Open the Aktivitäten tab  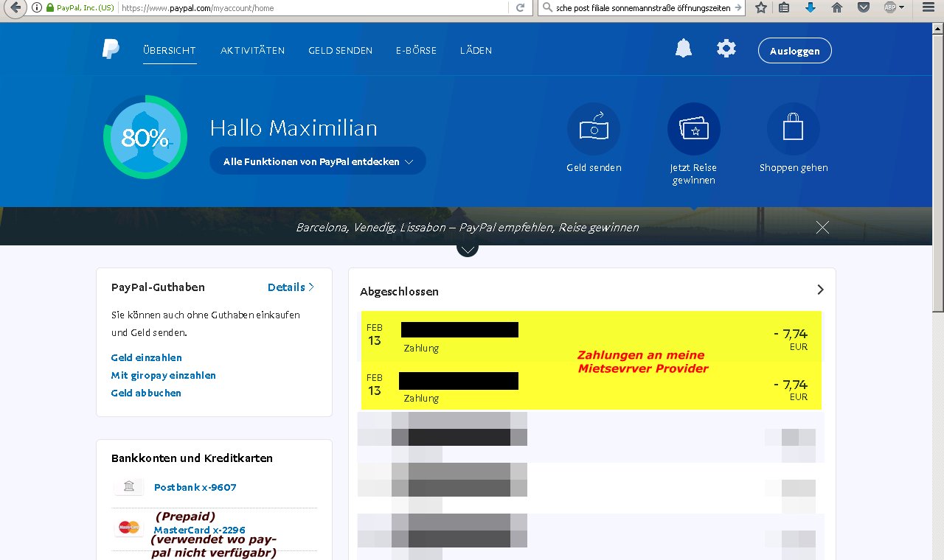click(252, 51)
